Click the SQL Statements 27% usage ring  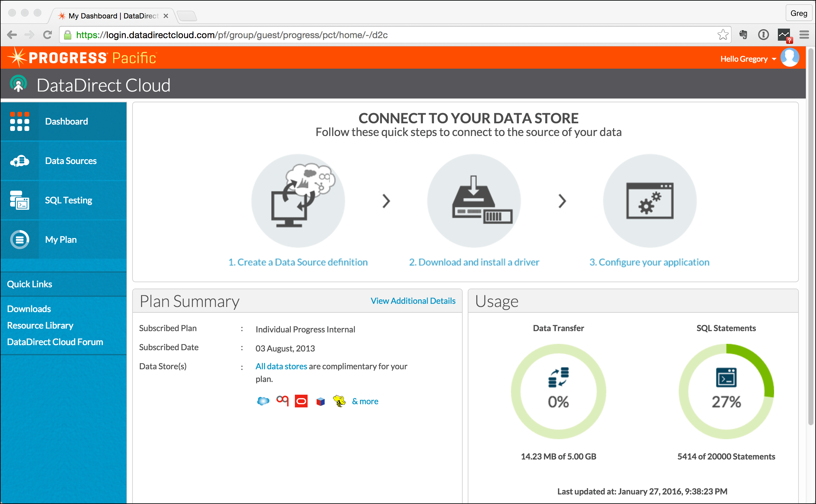point(726,391)
